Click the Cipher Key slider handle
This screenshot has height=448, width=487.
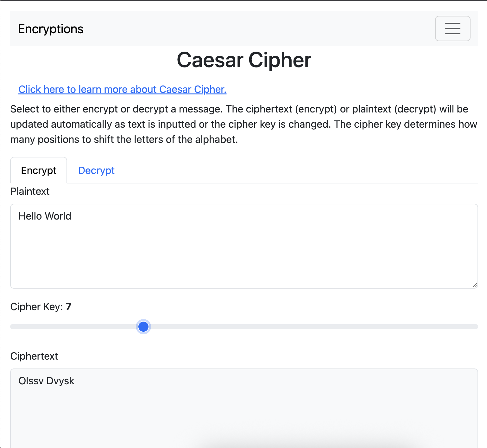pyautogui.click(x=143, y=327)
